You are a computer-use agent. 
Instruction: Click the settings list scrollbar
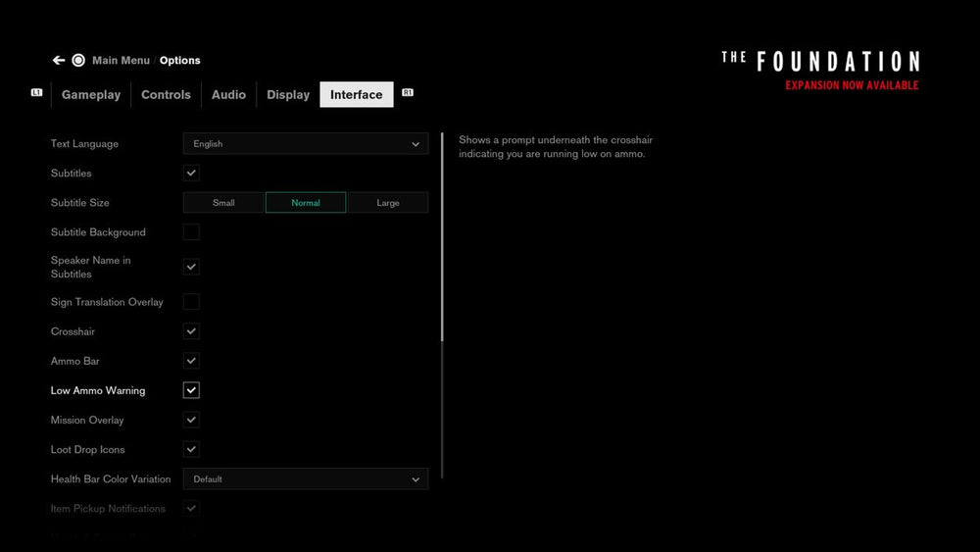[x=442, y=306]
